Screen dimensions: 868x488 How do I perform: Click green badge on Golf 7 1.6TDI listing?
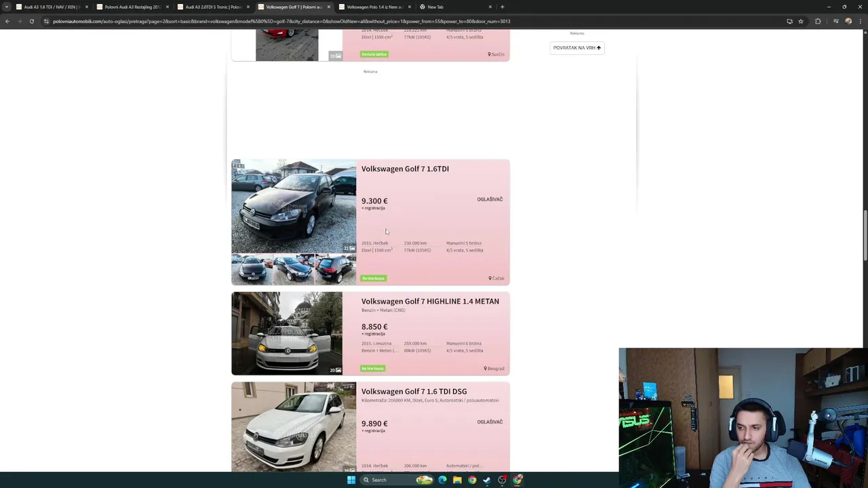[x=373, y=279]
